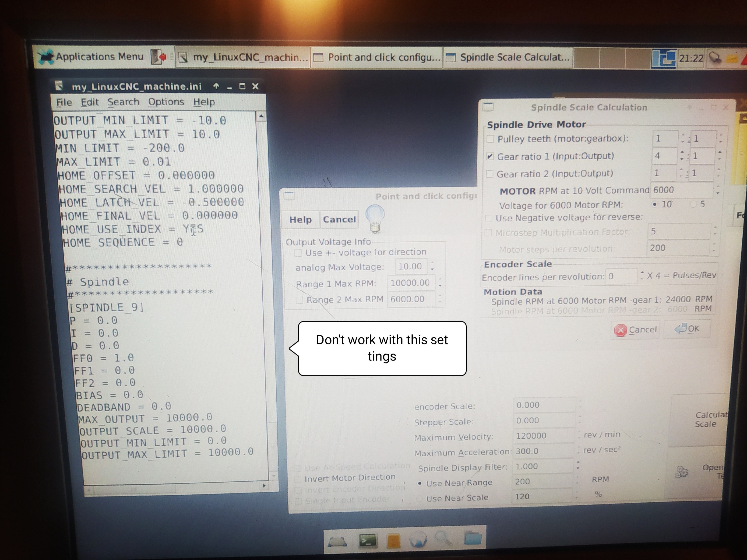Select the 10 volt radio button
The image size is (747, 560).
(x=655, y=204)
